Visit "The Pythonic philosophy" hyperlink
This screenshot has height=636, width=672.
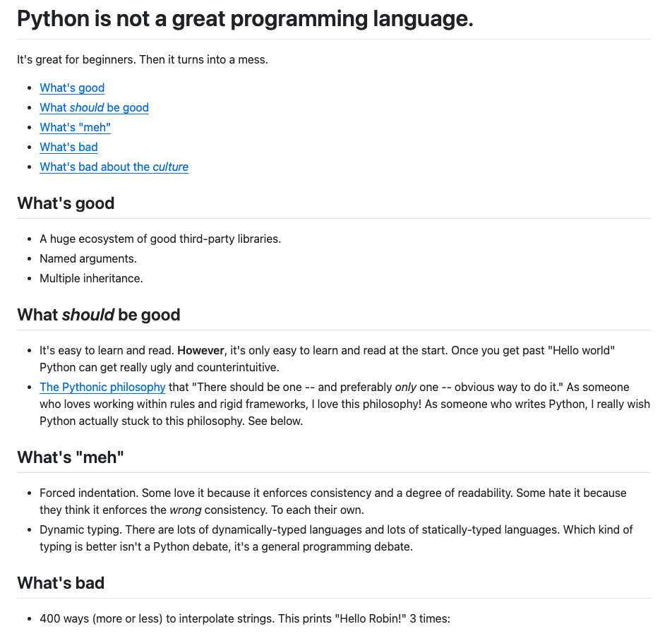point(102,387)
